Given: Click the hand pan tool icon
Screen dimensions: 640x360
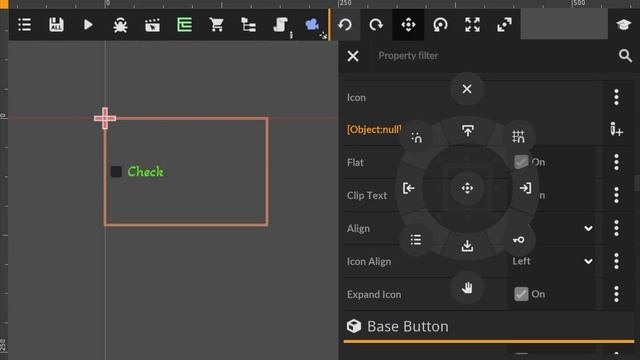Looking at the screenshot, I should [467, 288].
